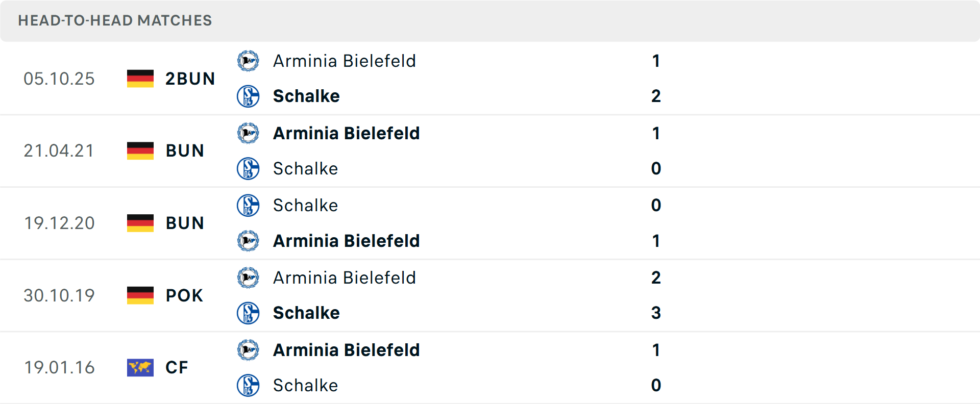
Task: Click the Schalke badge in the bottom row
Action: click(x=249, y=385)
